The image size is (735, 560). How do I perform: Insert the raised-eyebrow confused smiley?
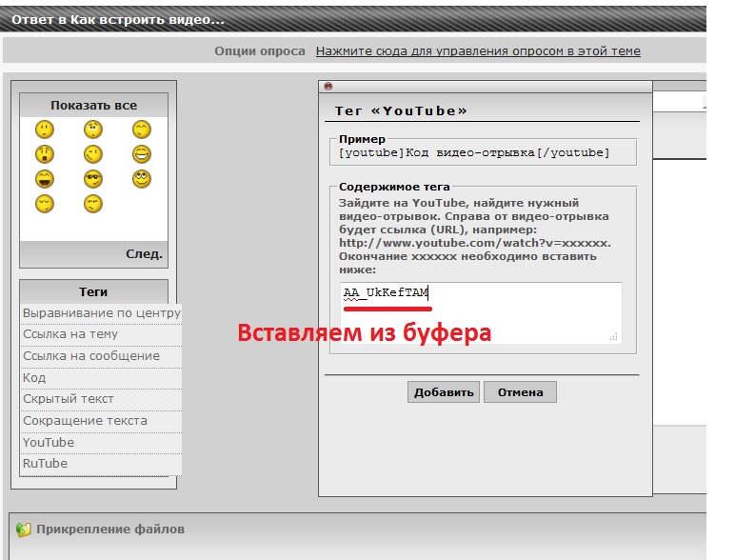point(92,130)
